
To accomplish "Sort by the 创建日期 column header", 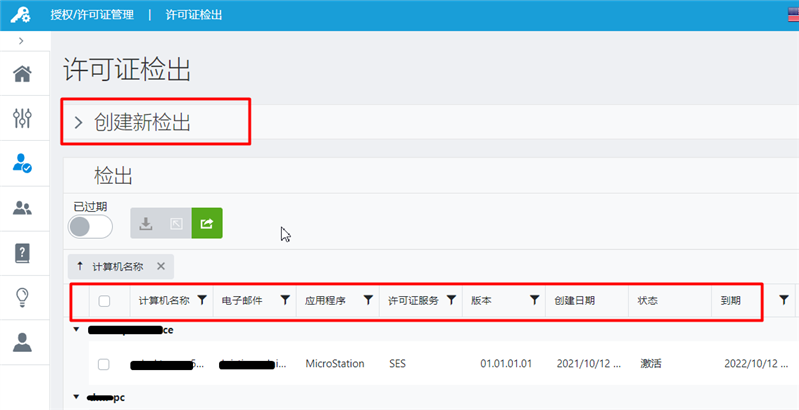I will coord(575,300).
